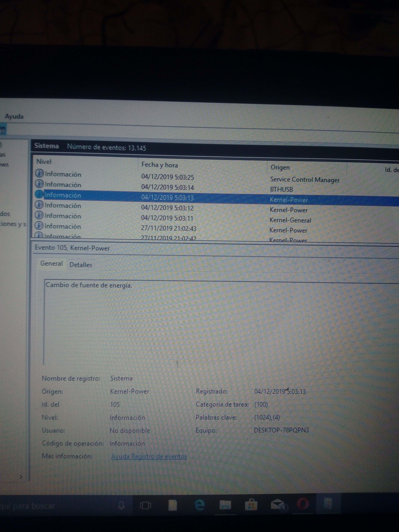Image resolution: width=399 pixels, height=532 pixels.
Task: Click info icon of Service Control Manager event
Action: click(x=39, y=173)
